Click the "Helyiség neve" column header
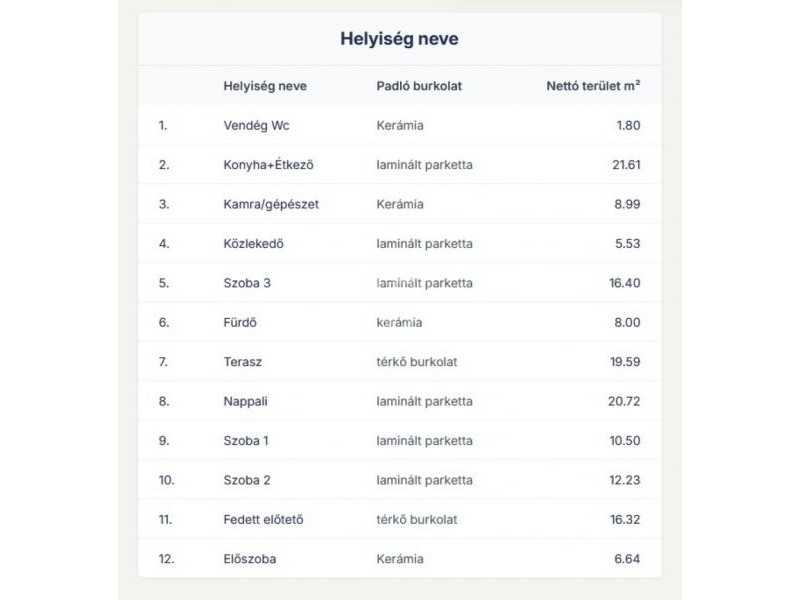The image size is (800, 600). click(265, 86)
